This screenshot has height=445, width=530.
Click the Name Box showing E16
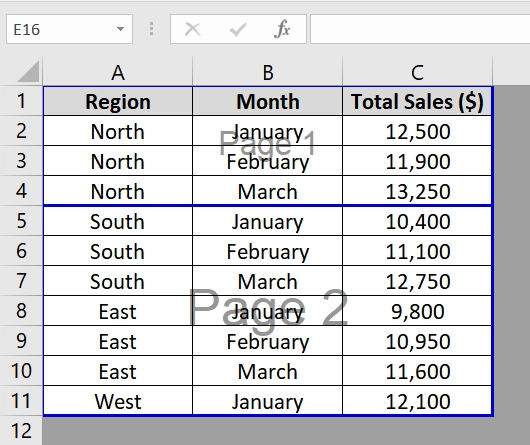point(69,29)
